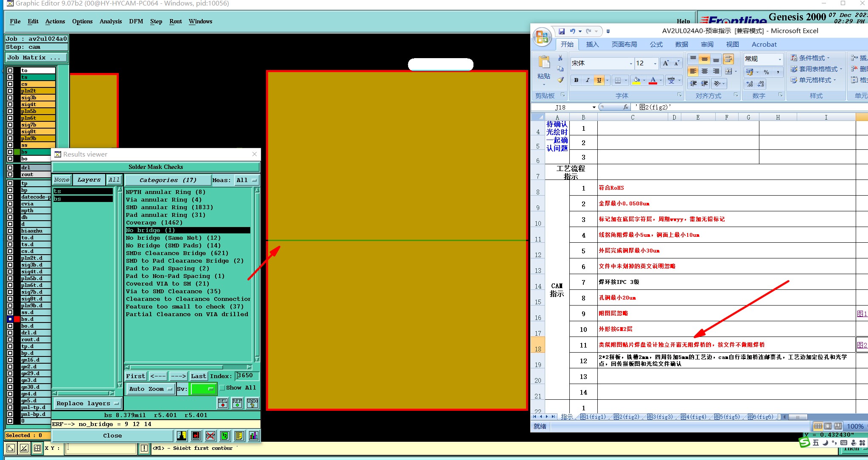Toggle the checkbox beside layer biaozhu

[x=10, y=231]
